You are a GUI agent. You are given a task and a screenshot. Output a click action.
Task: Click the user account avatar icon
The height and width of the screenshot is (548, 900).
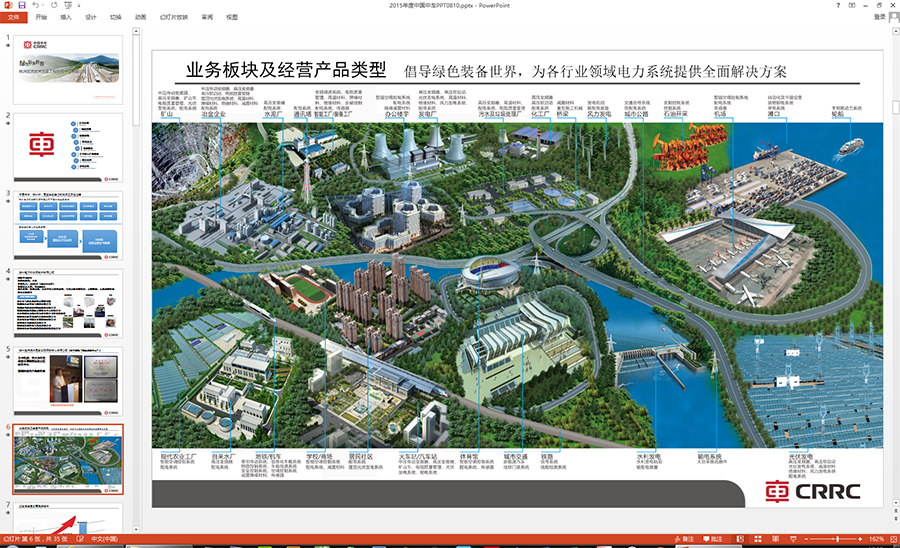[x=894, y=18]
